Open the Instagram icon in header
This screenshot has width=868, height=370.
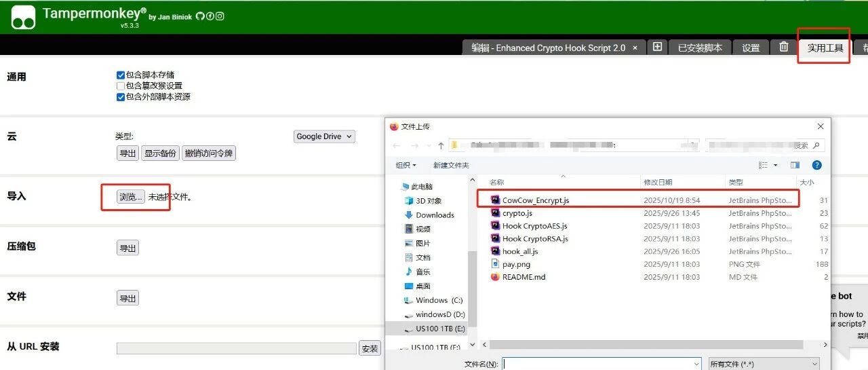pos(220,16)
